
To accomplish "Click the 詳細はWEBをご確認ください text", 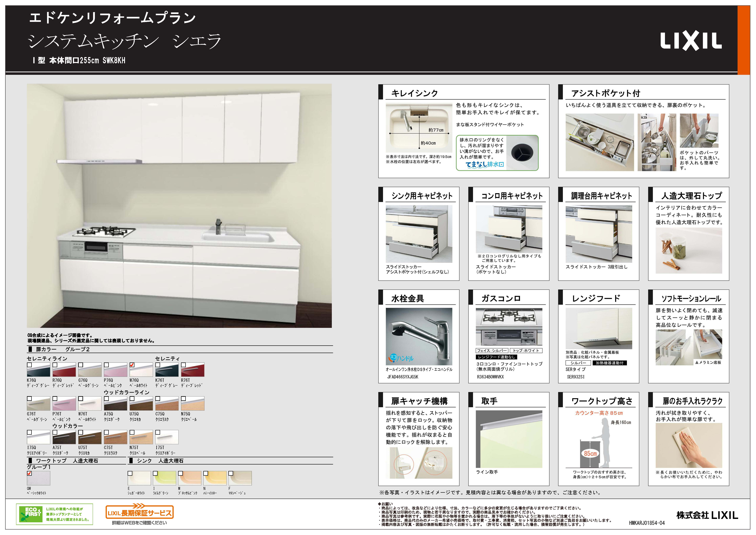I will [x=139, y=523].
